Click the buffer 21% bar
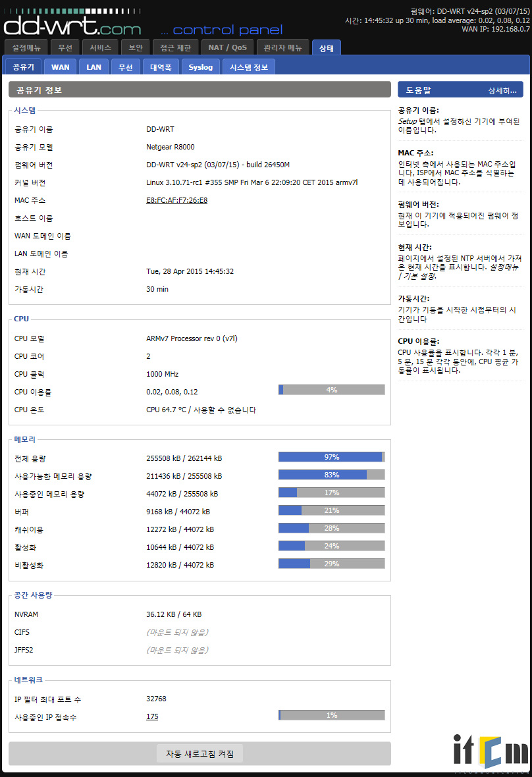 tap(331, 510)
